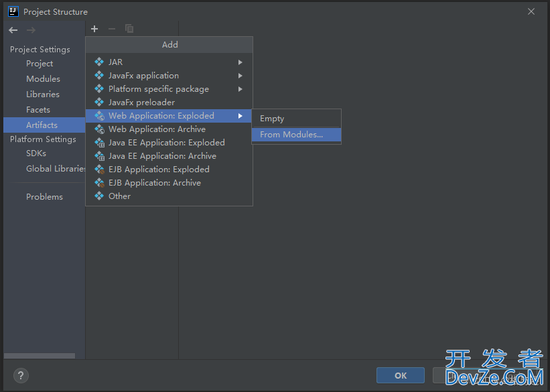Image resolution: width=550 pixels, height=392 pixels.
Task: Go forward with the right arrow
Action: 31,30
